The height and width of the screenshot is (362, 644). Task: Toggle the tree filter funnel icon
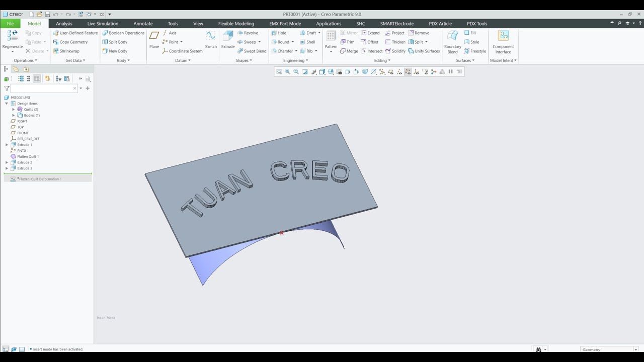click(x=7, y=88)
